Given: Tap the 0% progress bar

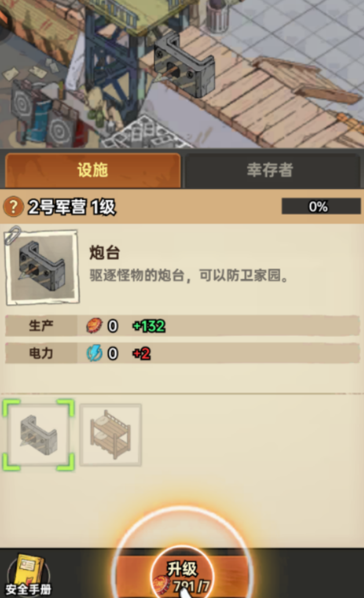Looking at the screenshot, I should [319, 207].
